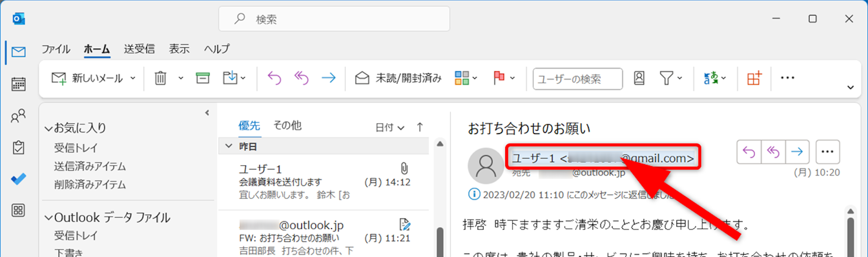Viewport: 868px width, 257px height.
Task: Archive the selected message
Action: coord(203,78)
